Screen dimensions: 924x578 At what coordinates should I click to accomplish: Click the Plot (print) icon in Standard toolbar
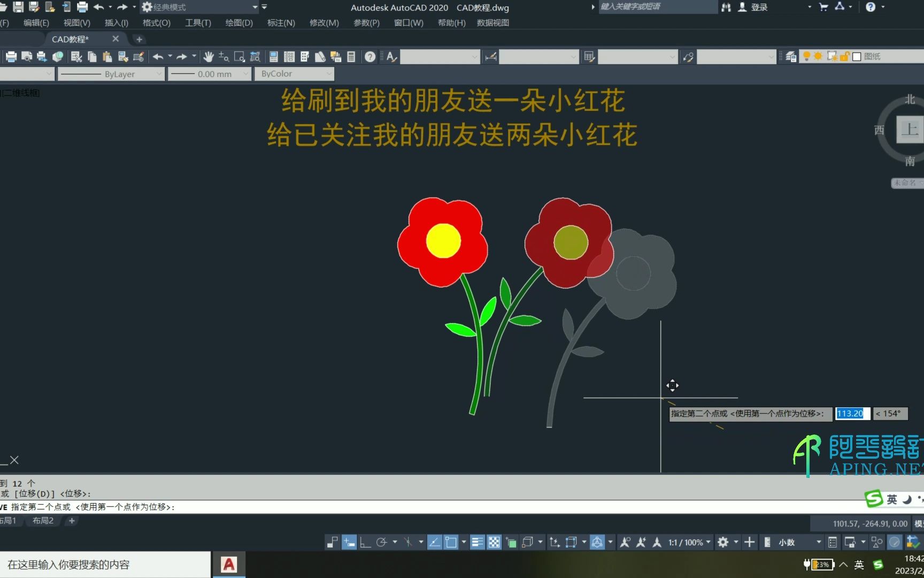(11, 57)
